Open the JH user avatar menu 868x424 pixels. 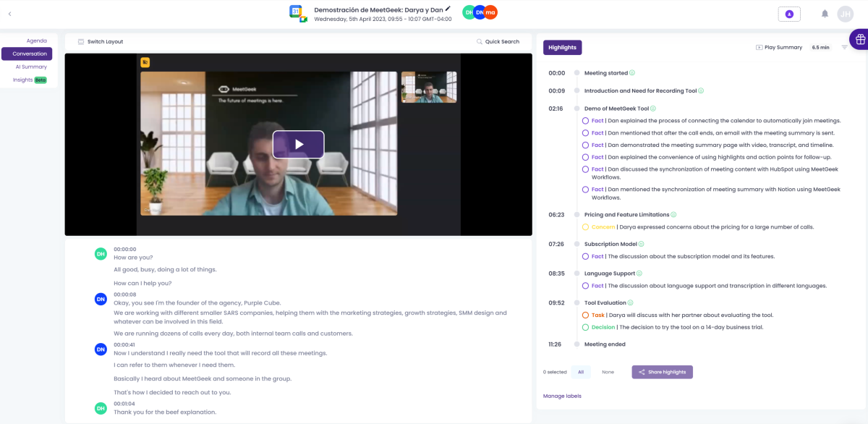pos(845,14)
